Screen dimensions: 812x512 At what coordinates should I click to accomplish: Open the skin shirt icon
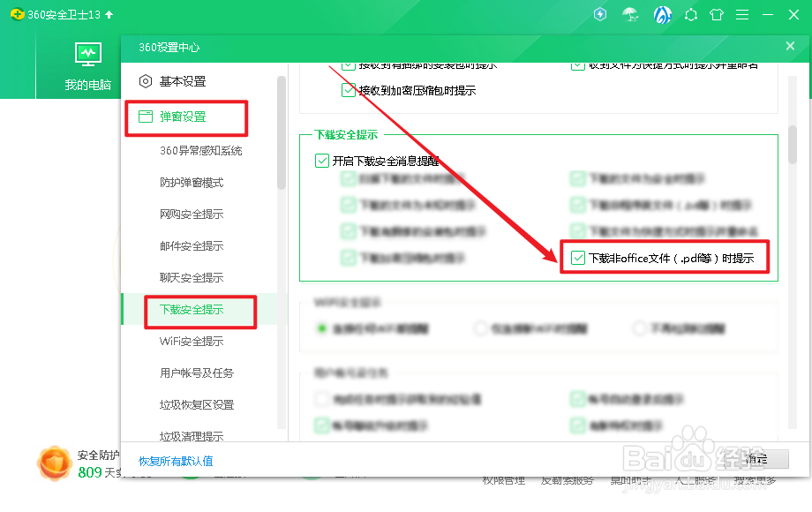coord(717,14)
